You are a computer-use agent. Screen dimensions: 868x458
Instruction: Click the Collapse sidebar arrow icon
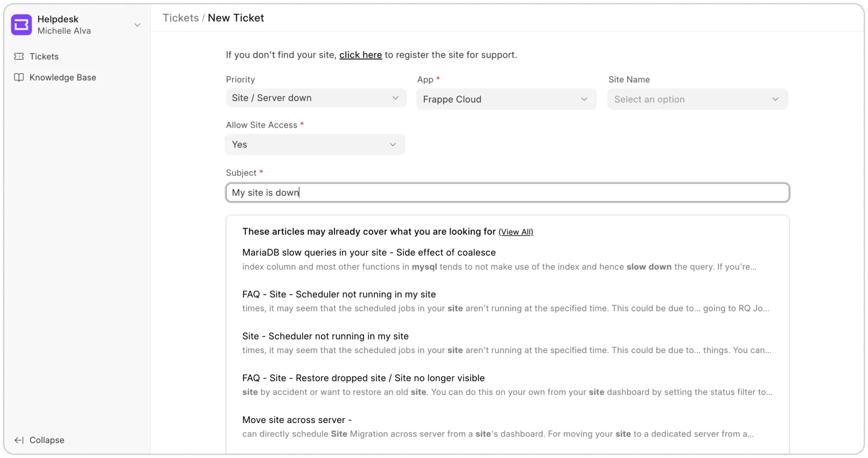(x=19, y=440)
